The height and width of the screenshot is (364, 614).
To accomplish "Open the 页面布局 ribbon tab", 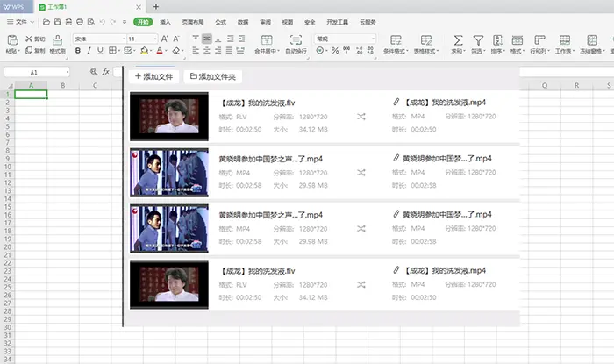I will [x=193, y=22].
